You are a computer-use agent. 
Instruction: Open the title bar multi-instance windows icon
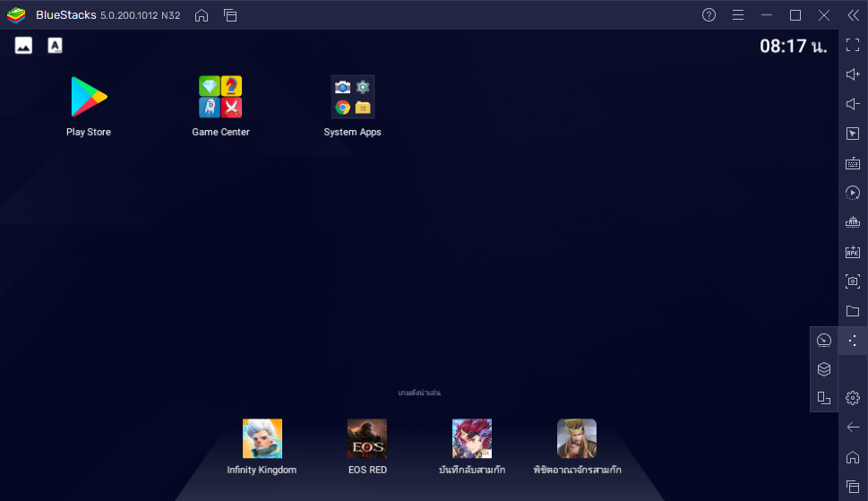pos(230,15)
